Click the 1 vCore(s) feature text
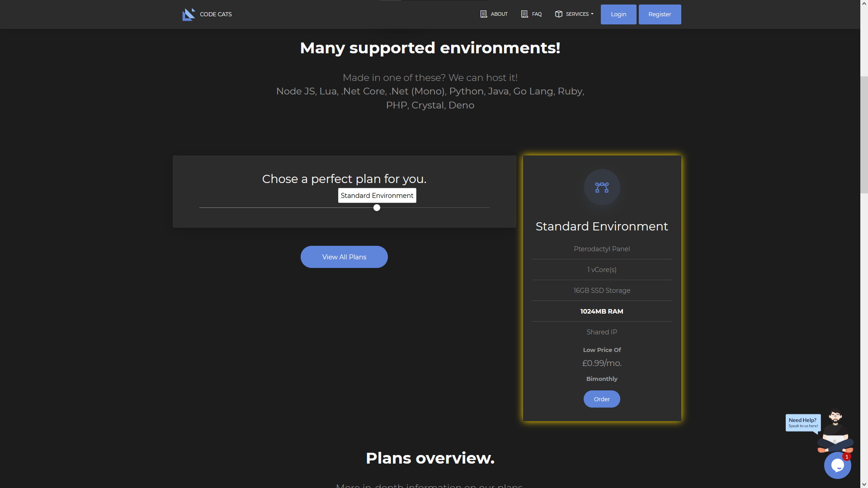This screenshot has height=488, width=868. click(x=602, y=270)
